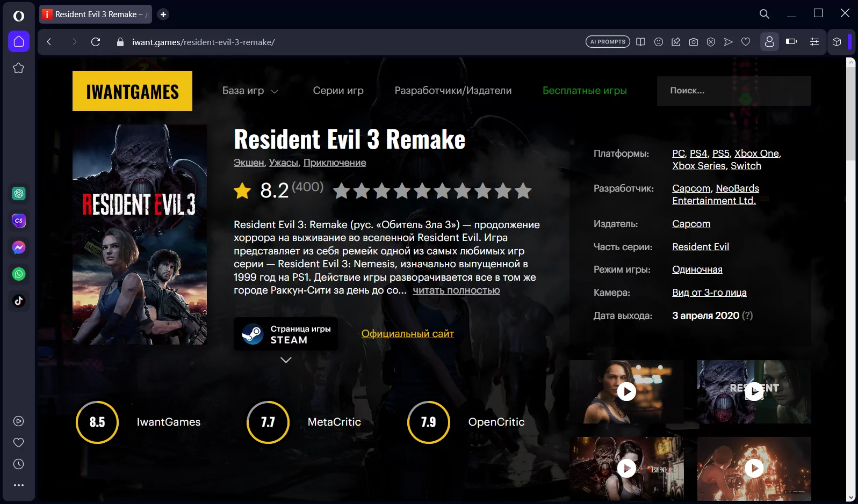Launch the CS sidebar app
Image resolution: width=858 pixels, height=504 pixels.
(x=19, y=220)
